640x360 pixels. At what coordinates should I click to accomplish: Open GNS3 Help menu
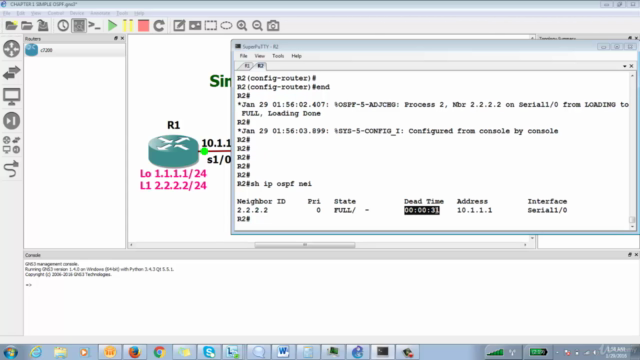coord(139,13)
